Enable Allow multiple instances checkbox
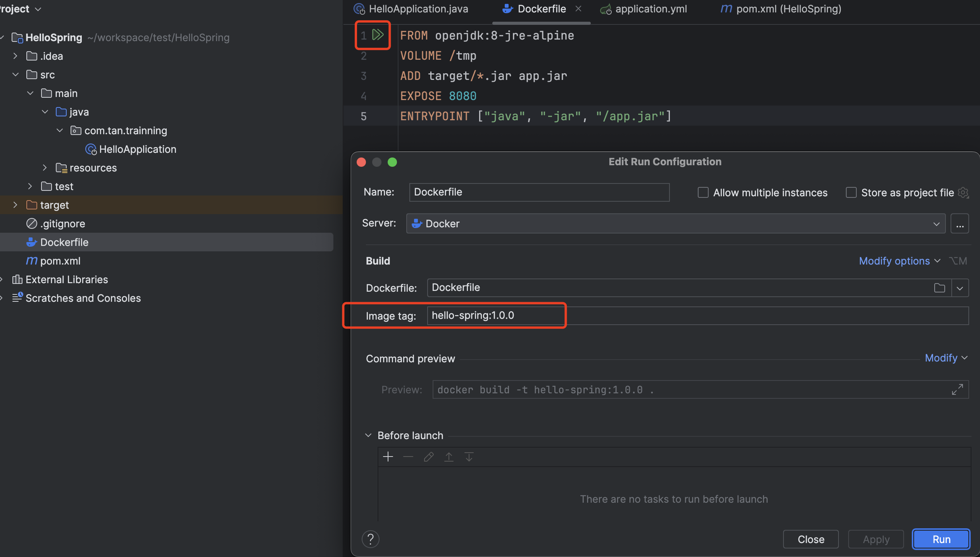The height and width of the screenshot is (557, 980). pyautogui.click(x=703, y=192)
